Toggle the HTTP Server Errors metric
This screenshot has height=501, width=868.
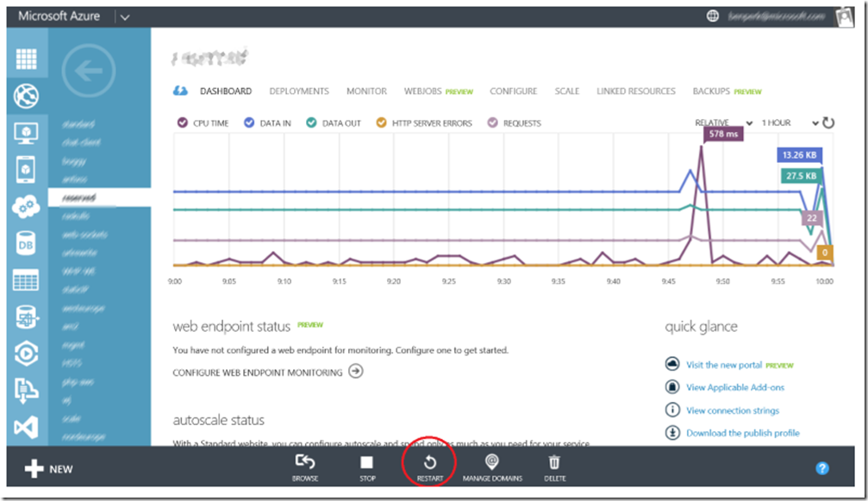coord(381,123)
